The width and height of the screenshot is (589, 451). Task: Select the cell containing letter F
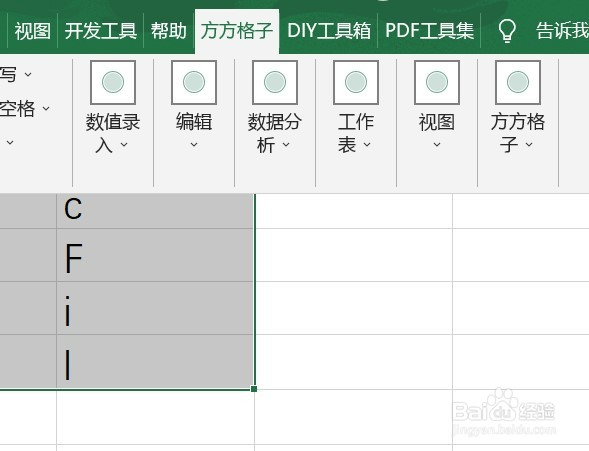tap(156, 255)
